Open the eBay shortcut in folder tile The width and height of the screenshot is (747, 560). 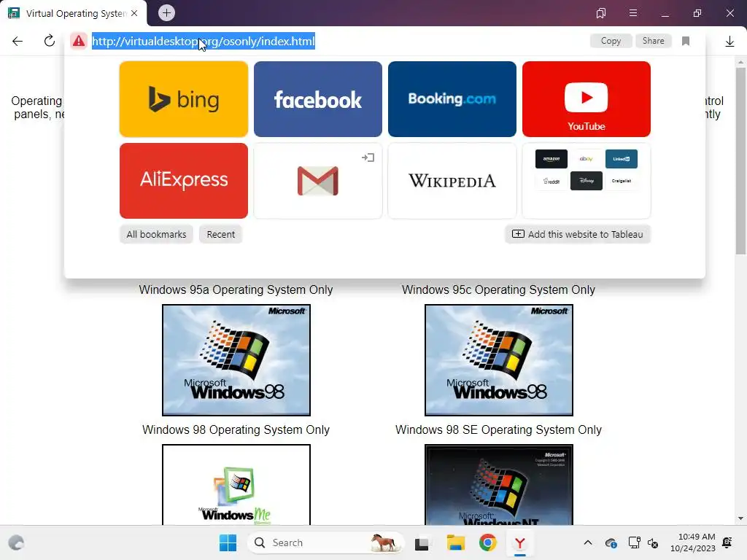[587, 159]
